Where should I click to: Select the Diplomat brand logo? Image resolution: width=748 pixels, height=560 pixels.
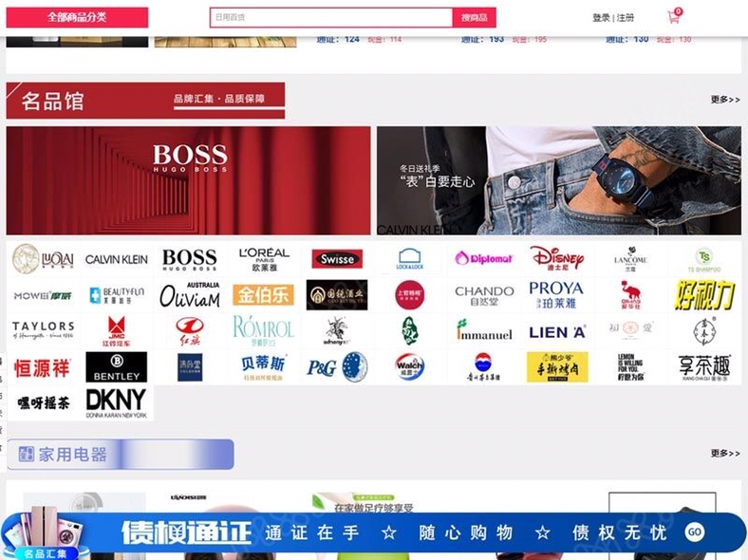tap(483, 258)
